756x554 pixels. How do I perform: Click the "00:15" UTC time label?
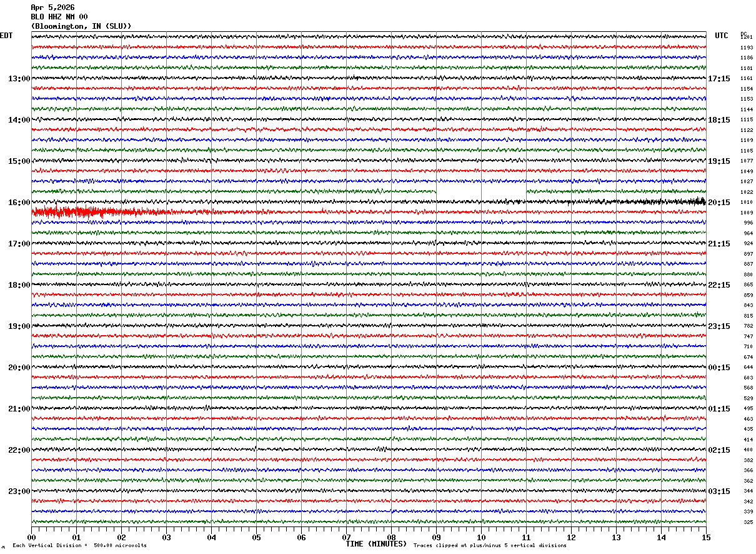[x=719, y=368]
